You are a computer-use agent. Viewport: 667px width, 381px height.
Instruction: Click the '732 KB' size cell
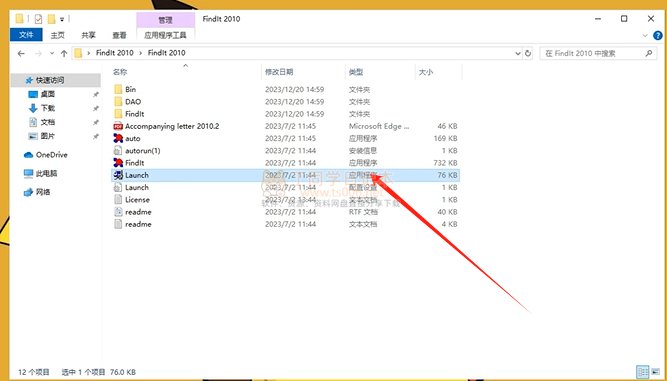click(x=445, y=163)
